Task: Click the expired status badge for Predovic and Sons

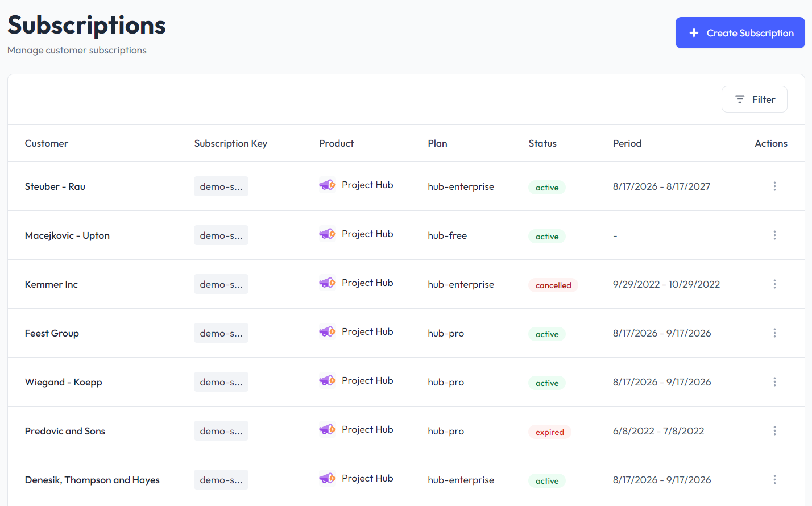Action: click(x=550, y=432)
